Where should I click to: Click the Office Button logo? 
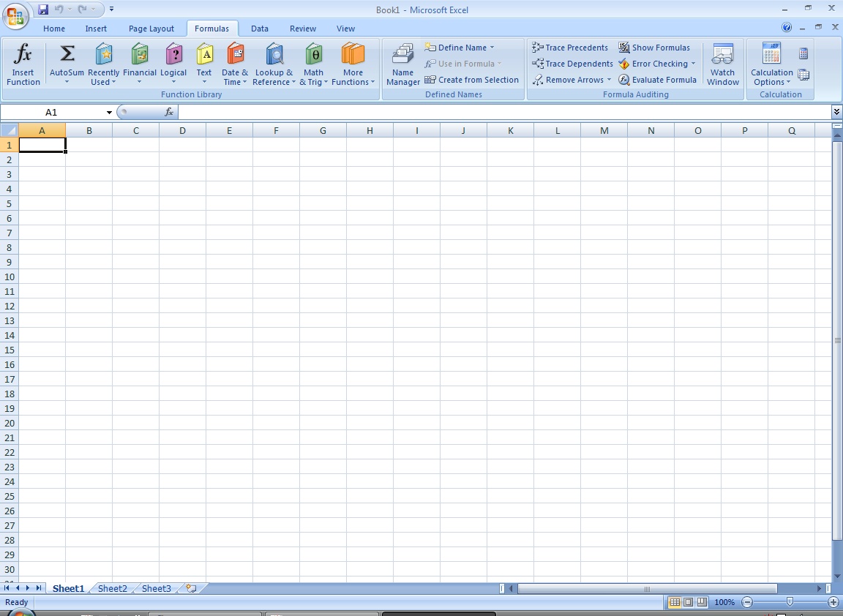pyautogui.click(x=15, y=15)
